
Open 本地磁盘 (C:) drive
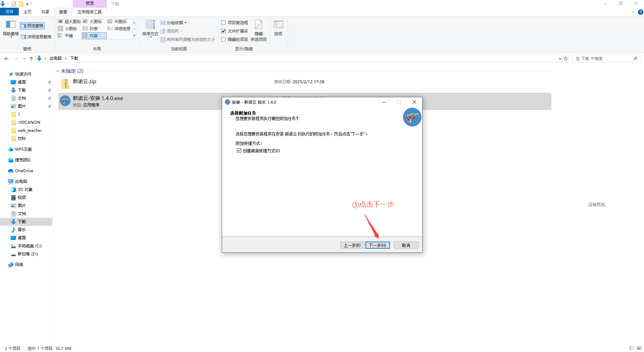(30, 246)
